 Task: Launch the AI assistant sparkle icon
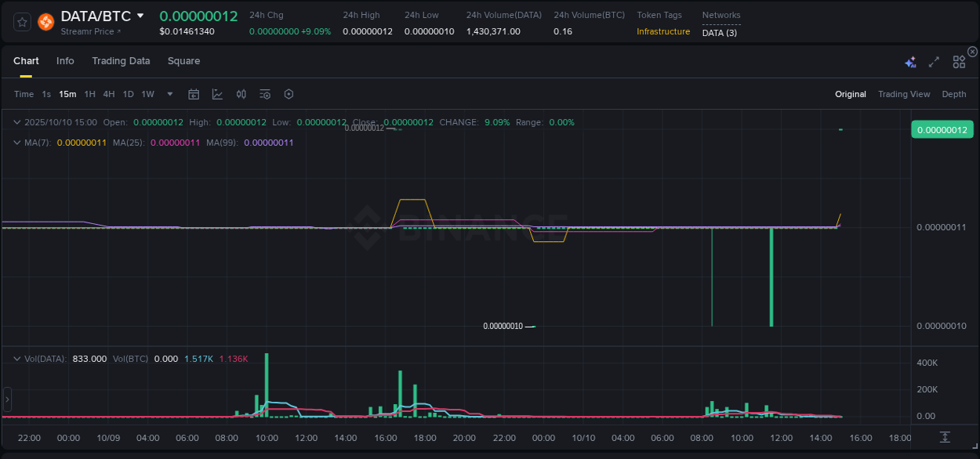pos(909,60)
